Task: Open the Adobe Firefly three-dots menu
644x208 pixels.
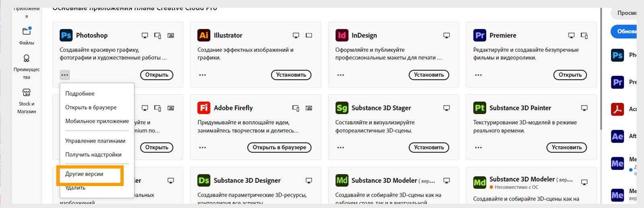Action: point(202,147)
